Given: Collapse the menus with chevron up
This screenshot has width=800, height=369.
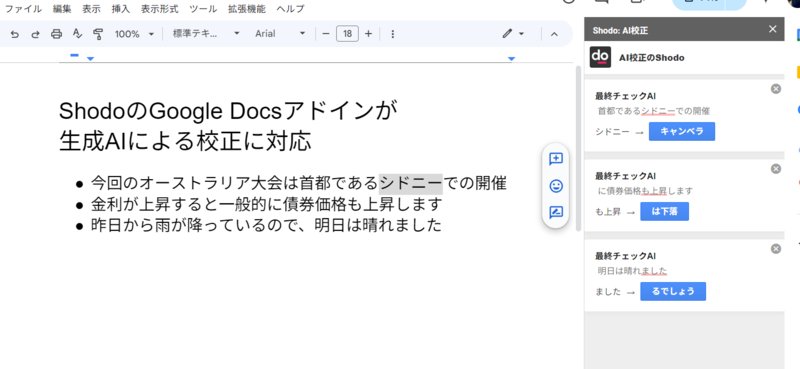Looking at the screenshot, I should tap(554, 34).
